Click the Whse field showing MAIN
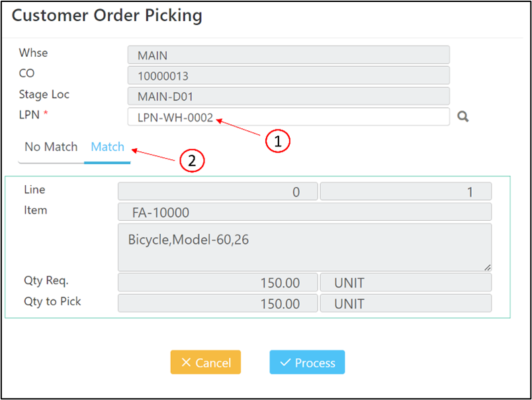This screenshot has height=400, width=532. 288,55
